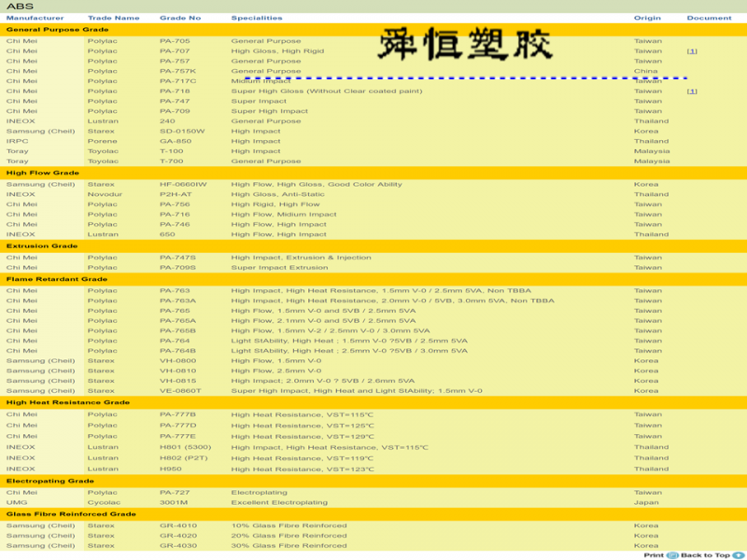
Task: Click the China origin cell
Action: [x=645, y=71]
